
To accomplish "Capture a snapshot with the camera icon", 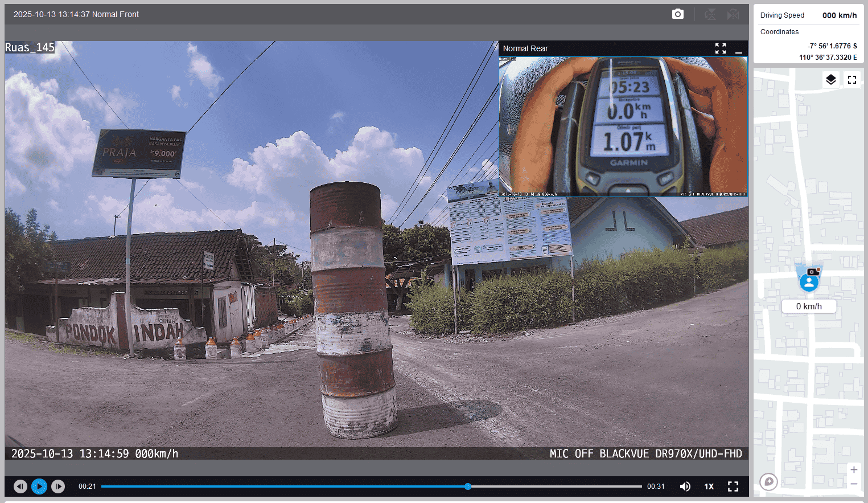I will click(x=677, y=14).
